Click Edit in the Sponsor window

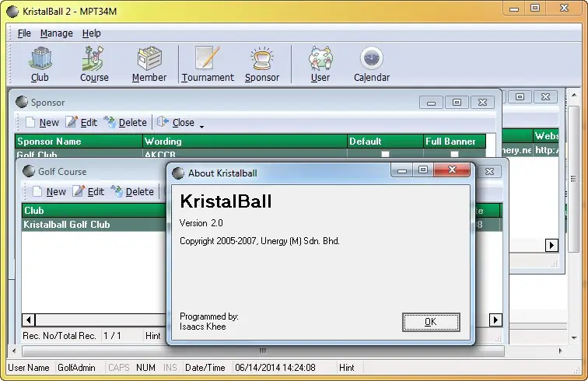pos(82,123)
